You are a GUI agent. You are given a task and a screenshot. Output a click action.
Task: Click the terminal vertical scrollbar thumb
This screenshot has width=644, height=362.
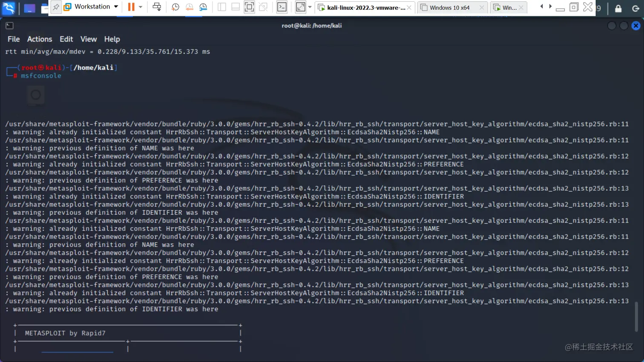(x=636, y=316)
